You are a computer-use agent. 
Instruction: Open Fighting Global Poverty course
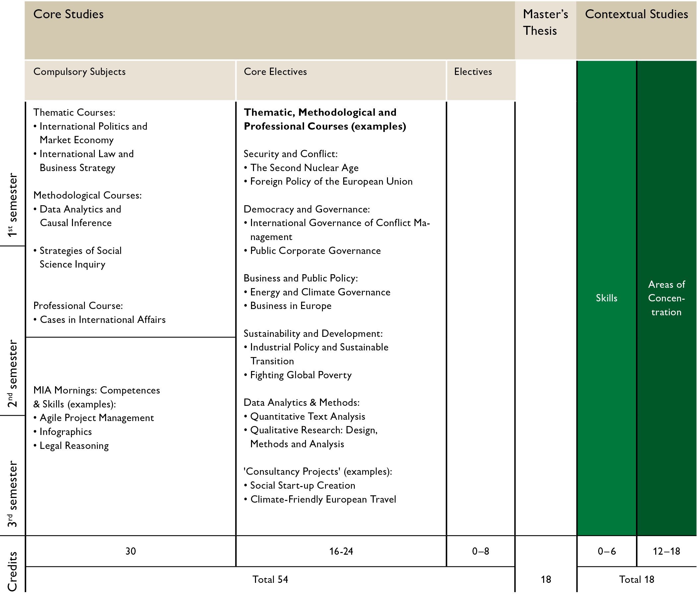click(300, 375)
